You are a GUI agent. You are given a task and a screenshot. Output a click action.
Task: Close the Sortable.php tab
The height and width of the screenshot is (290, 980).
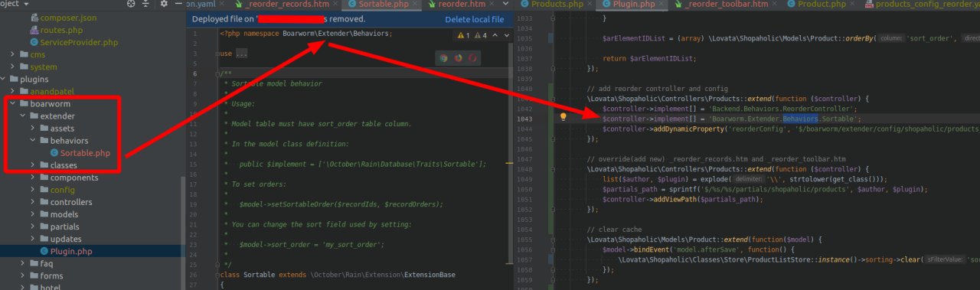point(415,4)
